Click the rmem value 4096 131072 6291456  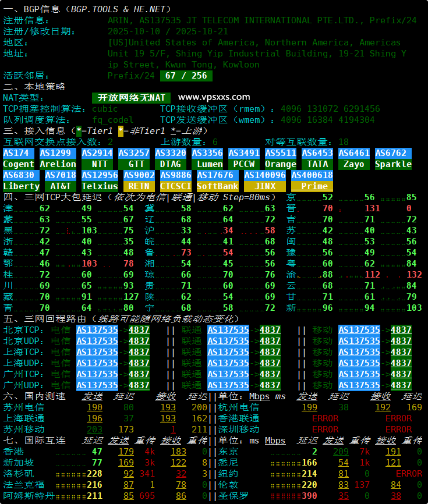pyautogui.click(x=330, y=109)
